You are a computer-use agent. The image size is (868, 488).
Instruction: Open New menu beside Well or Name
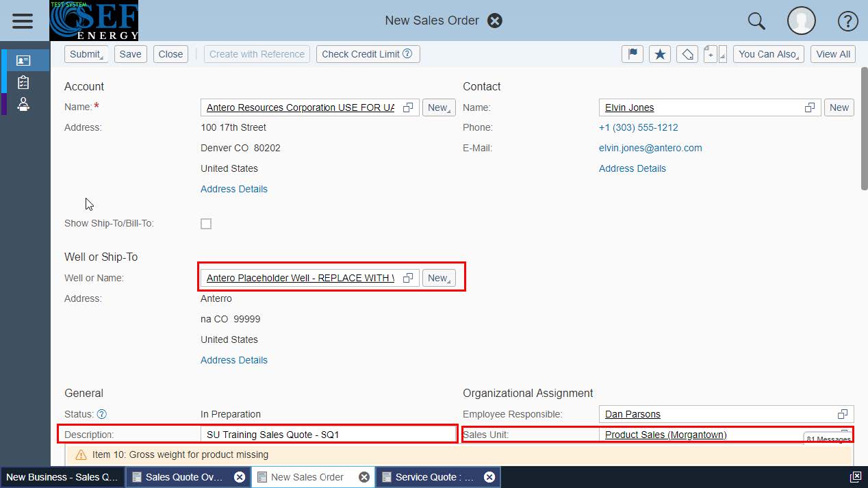click(439, 278)
